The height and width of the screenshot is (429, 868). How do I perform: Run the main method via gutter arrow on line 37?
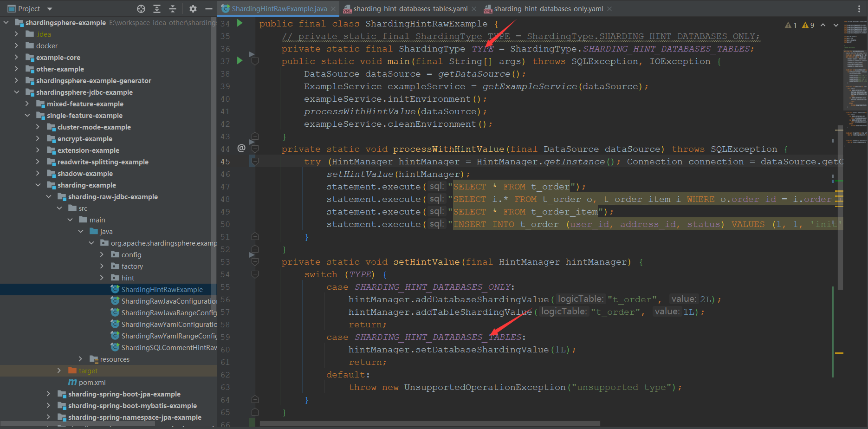[240, 61]
